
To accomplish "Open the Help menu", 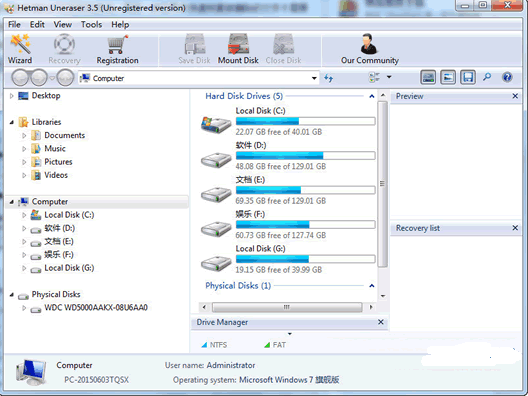I will click(x=120, y=25).
